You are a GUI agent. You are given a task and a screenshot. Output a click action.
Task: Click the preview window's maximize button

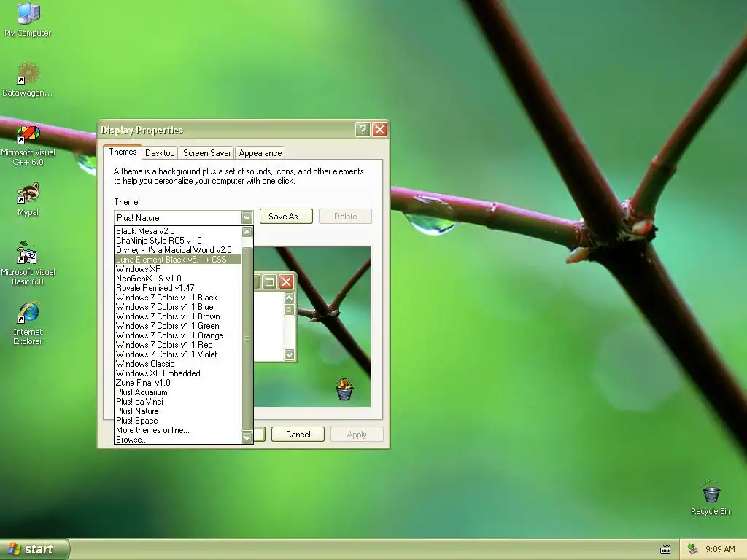(x=270, y=282)
